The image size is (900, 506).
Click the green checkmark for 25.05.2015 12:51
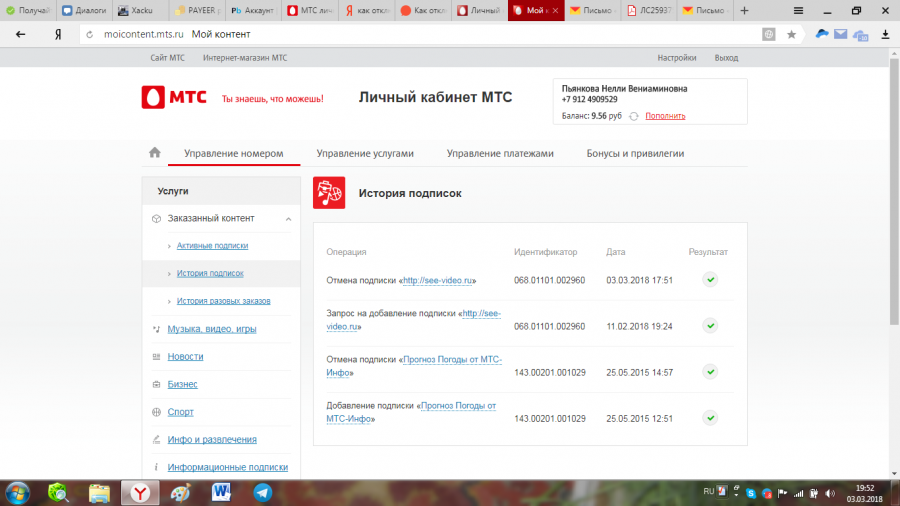(x=711, y=418)
